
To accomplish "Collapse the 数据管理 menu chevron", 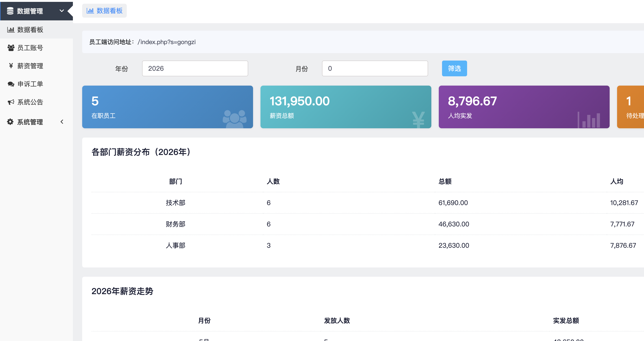I will (62, 11).
